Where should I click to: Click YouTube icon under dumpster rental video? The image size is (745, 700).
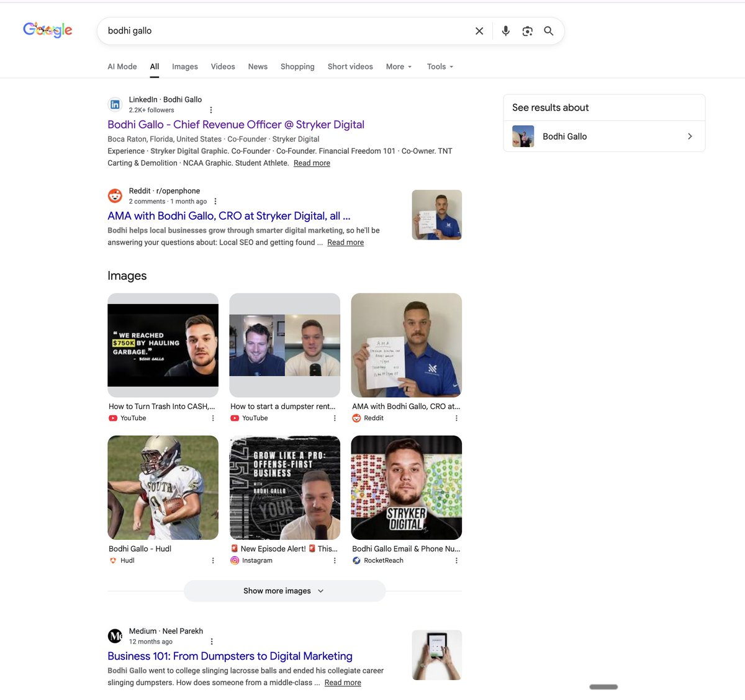tap(235, 418)
